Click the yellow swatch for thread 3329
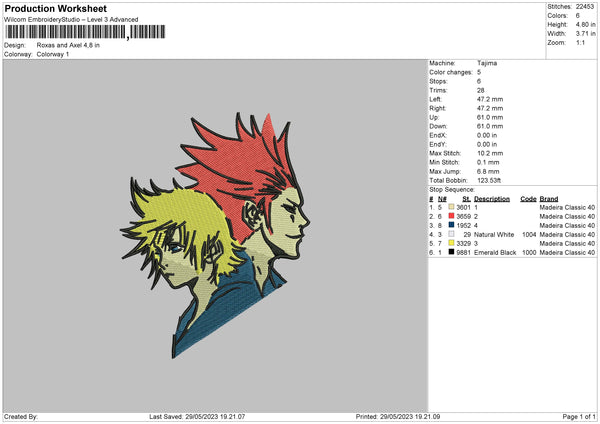Screen dimensions: 600x424 coord(451,243)
